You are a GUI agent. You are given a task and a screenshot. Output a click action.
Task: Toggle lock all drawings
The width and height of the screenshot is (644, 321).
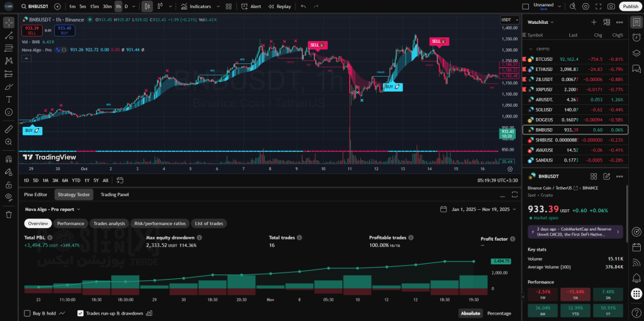point(9,185)
